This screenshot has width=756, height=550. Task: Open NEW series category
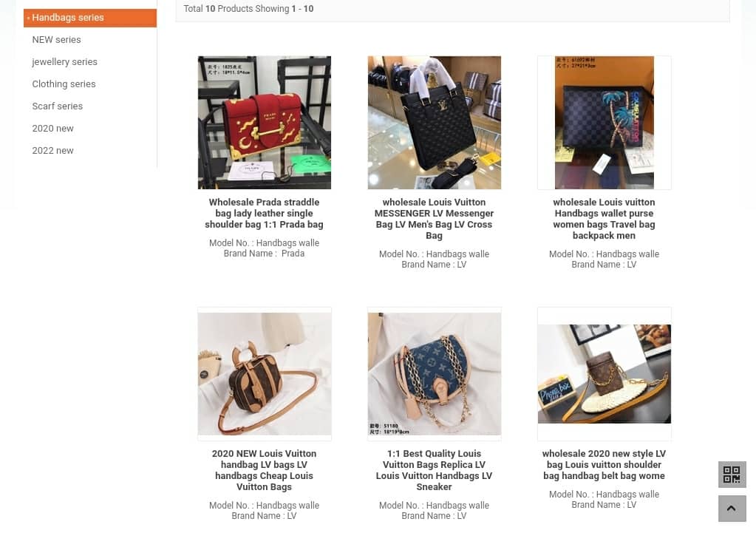pos(56,40)
